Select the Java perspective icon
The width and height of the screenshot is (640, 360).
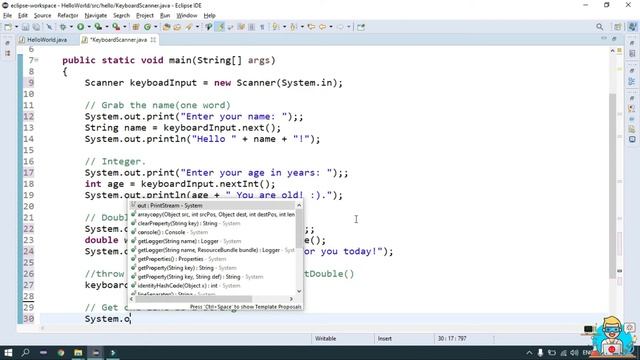pos(632,27)
